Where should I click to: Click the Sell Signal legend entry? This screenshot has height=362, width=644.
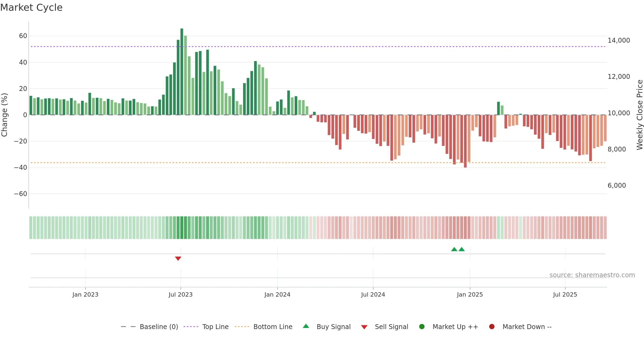pos(385,327)
